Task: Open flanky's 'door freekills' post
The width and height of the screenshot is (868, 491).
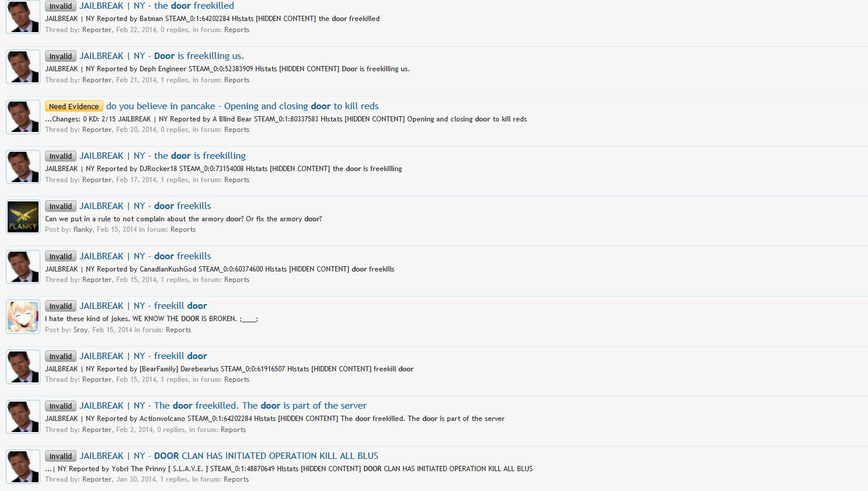Action: pos(145,206)
